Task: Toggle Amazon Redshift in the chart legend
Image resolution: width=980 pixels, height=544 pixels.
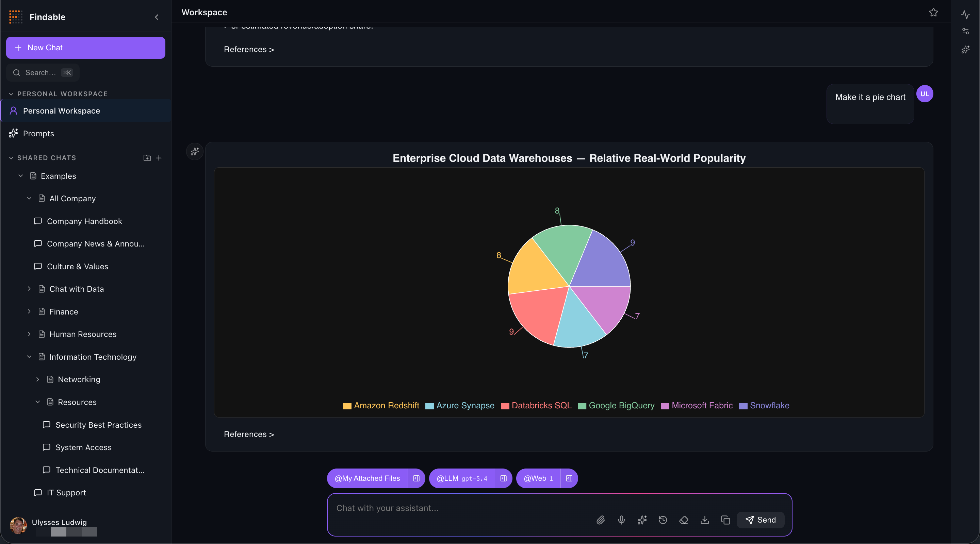Action: pyautogui.click(x=381, y=406)
